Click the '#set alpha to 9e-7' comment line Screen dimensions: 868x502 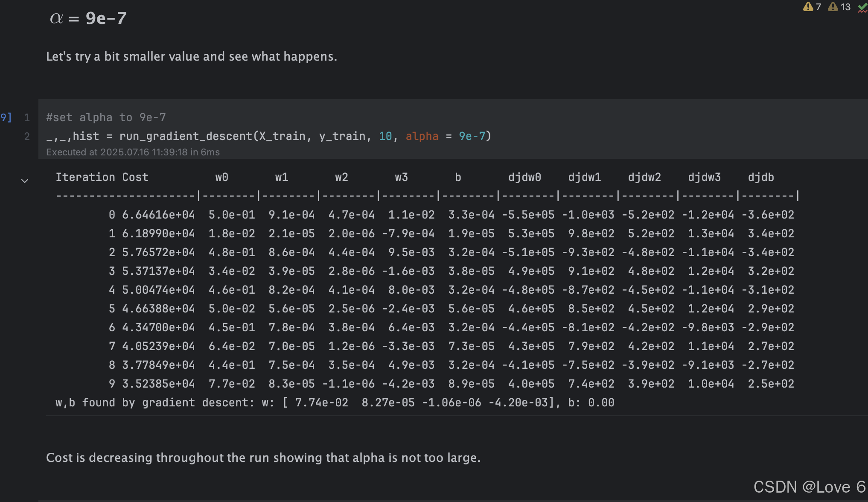pyautogui.click(x=106, y=117)
